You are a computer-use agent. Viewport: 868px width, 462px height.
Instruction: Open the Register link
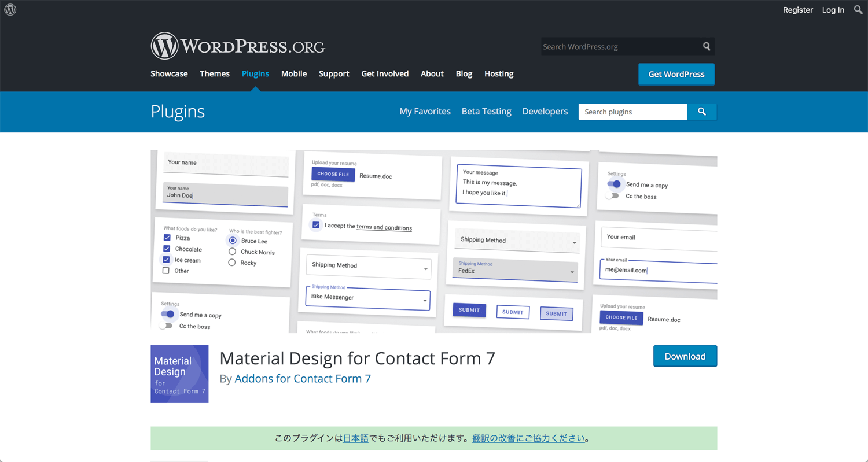798,10
